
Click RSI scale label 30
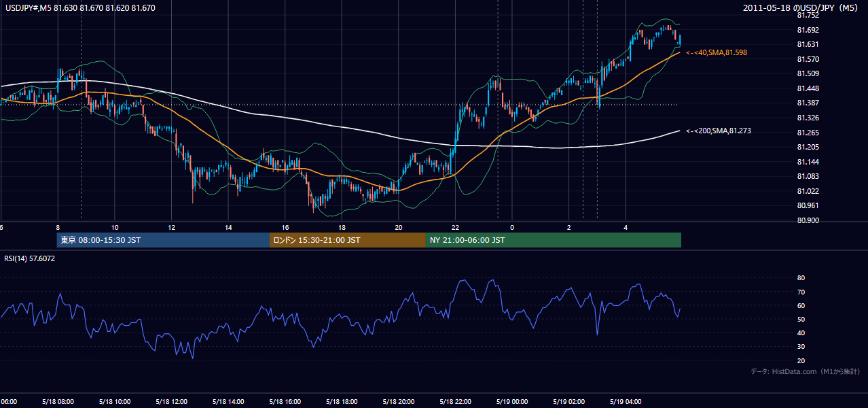(801, 347)
